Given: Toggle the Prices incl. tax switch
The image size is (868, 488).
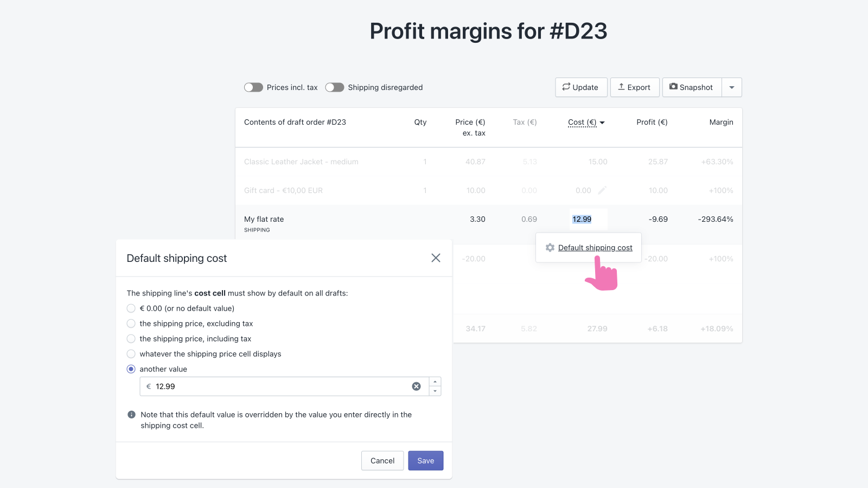Looking at the screenshot, I should pyautogui.click(x=253, y=87).
